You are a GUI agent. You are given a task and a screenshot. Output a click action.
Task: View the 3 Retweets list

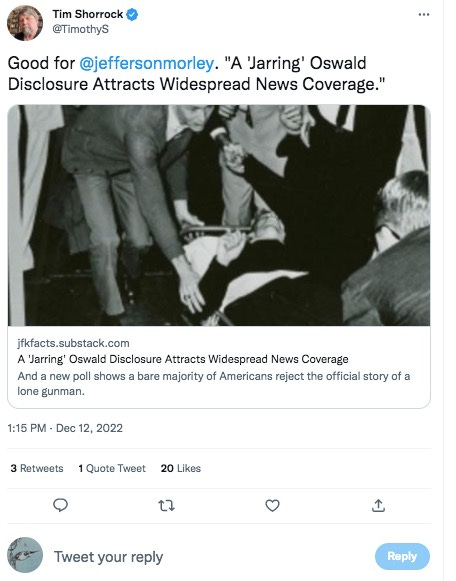[x=37, y=468]
